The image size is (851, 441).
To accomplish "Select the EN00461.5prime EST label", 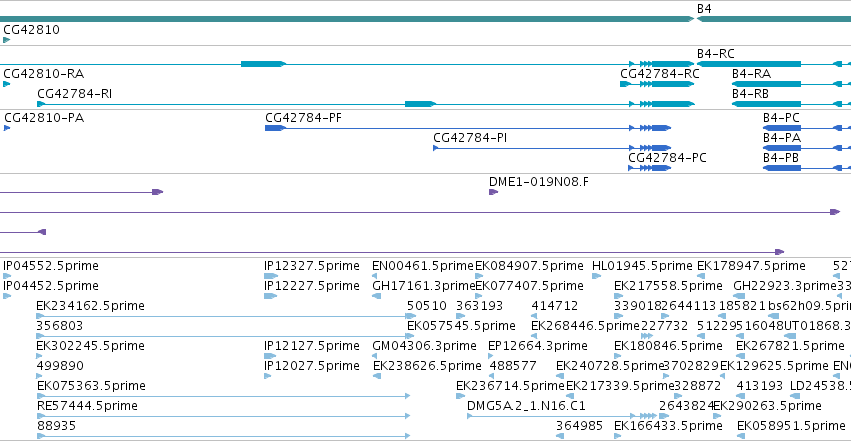I will [x=423, y=266].
